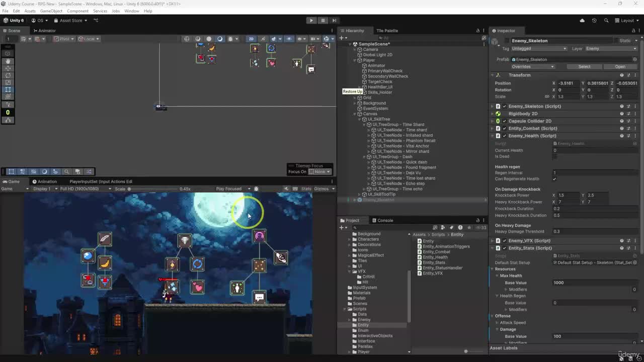The height and width of the screenshot is (362, 644).
Task: Select the Rect tool in Scene view
Action: click(x=8, y=90)
